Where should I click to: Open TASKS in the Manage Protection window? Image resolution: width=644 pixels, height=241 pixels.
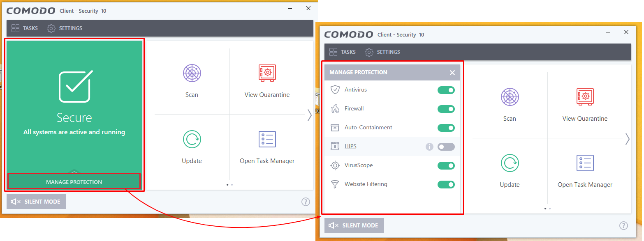click(343, 52)
